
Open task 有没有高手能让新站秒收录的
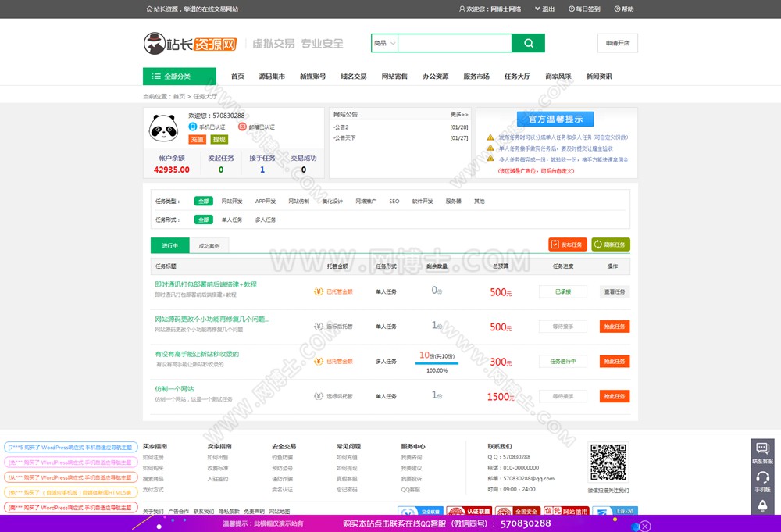(197, 354)
